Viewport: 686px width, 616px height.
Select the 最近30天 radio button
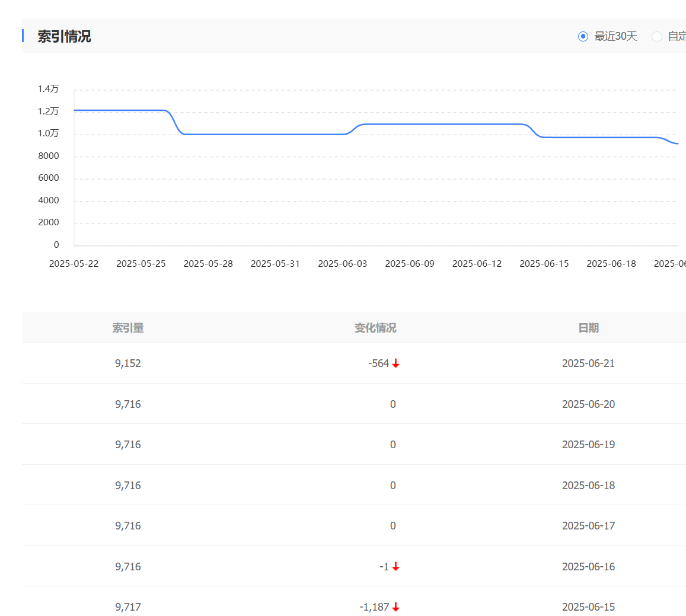click(x=583, y=36)
